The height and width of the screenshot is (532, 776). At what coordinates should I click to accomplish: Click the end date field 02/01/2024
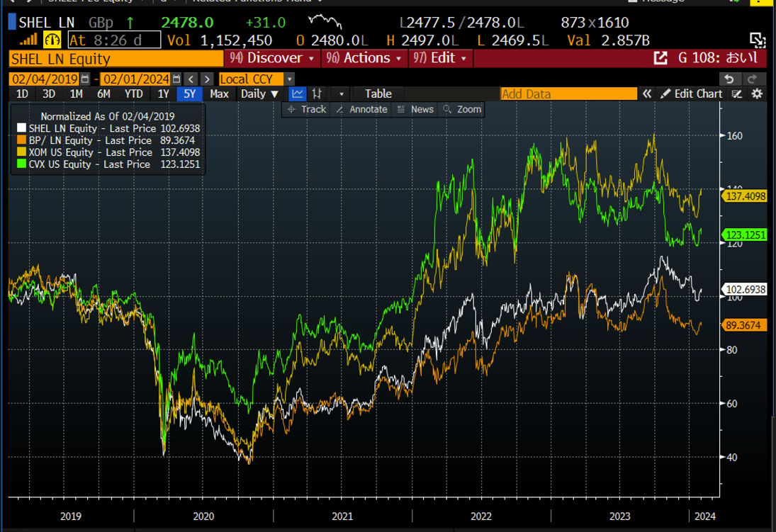pyautogui.click(x=136, y=79)
